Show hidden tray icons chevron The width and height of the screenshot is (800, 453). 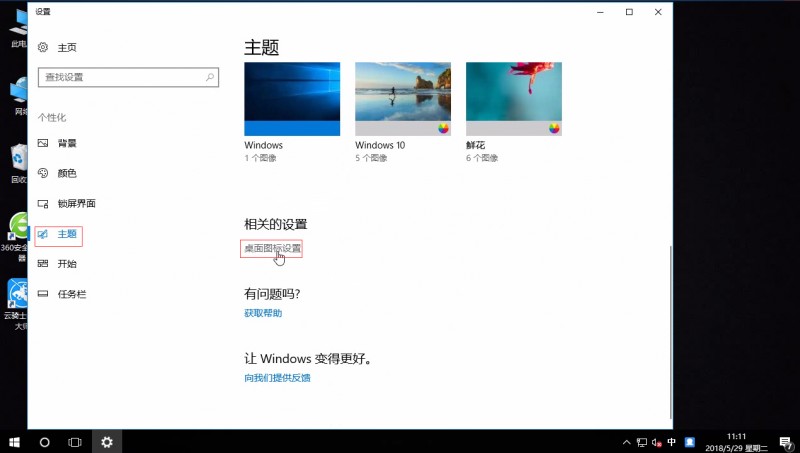click(x=627, y=442)
